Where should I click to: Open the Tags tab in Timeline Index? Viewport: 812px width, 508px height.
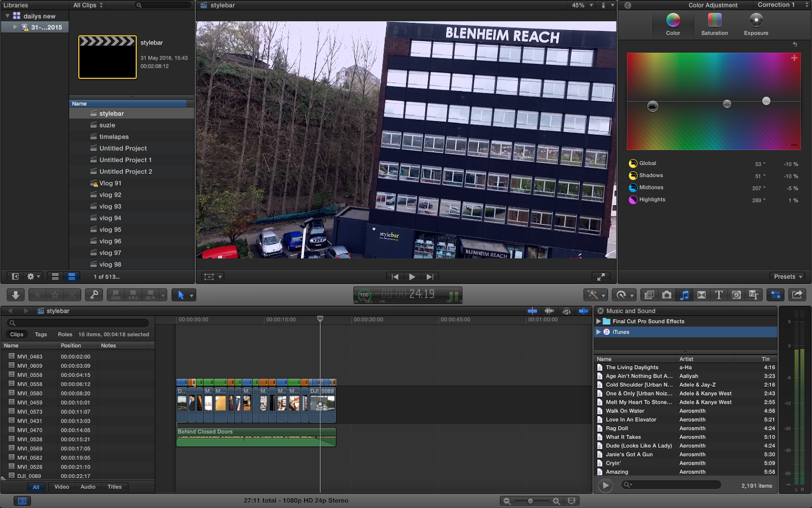click(x=41, y=334)
